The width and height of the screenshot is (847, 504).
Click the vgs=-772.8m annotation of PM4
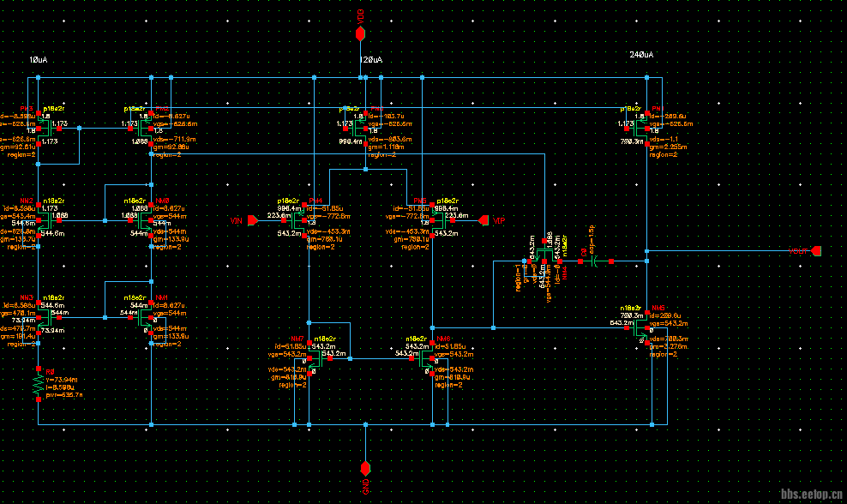[x=328, y=216]
